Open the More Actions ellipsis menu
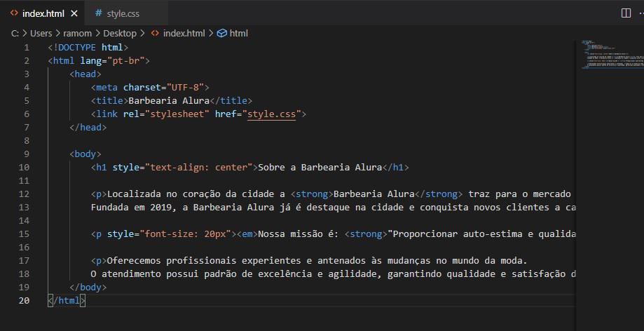 tap(641, 13)
